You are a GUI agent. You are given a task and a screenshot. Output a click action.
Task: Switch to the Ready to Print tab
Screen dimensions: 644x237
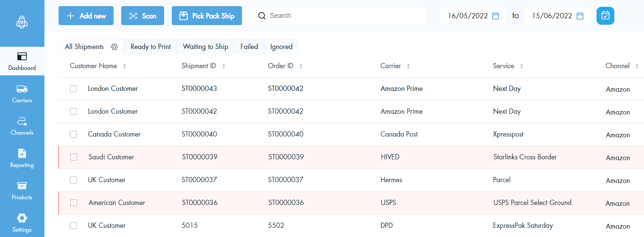(150, 47)
